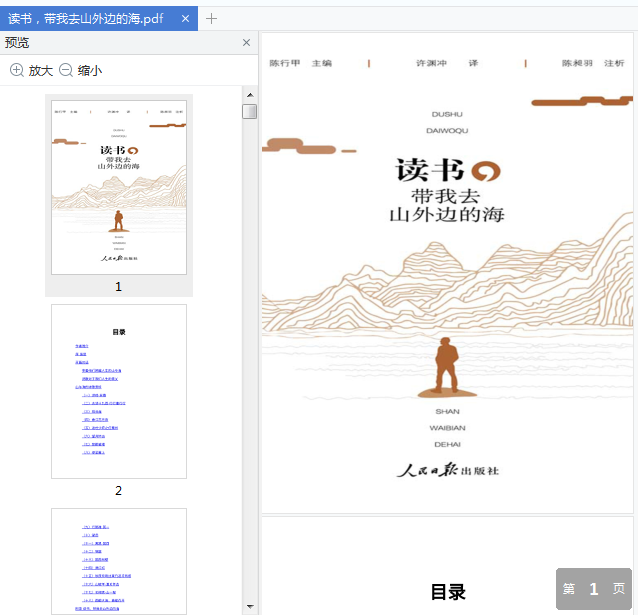Click the DEHAI pinyin text on cover
The height and width of the screenshot is (615, 638).
(448, 444)
